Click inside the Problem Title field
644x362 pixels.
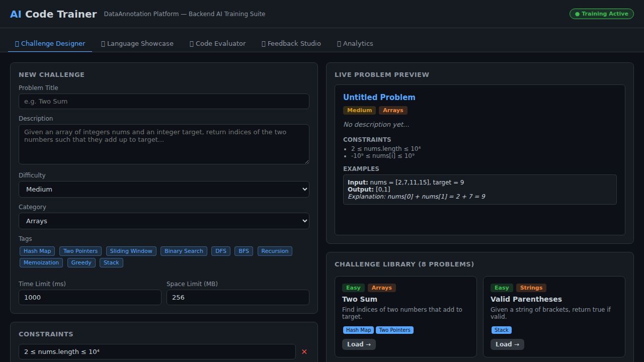click(x=164, y=101)
